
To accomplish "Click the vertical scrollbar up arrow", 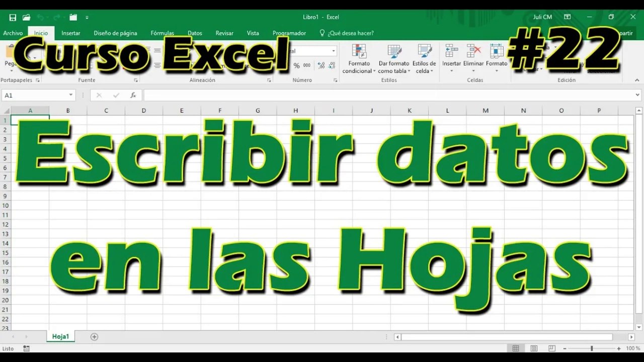I will click(639, 110).
